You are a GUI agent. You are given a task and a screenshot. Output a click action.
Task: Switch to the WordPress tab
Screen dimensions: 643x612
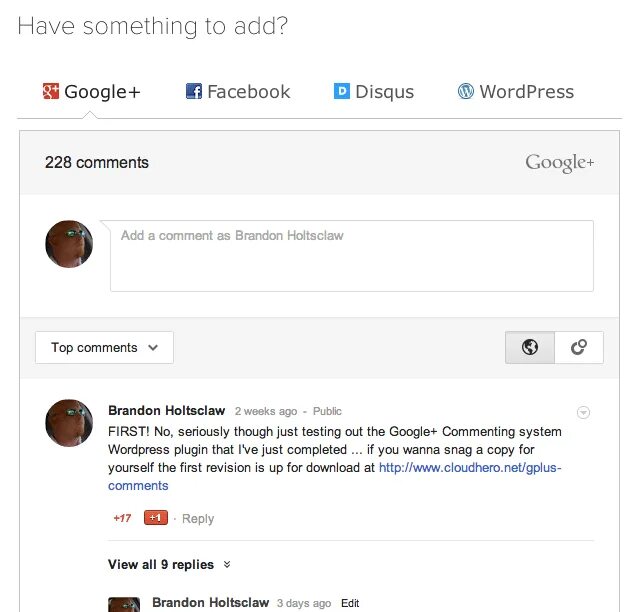[516, 92]
